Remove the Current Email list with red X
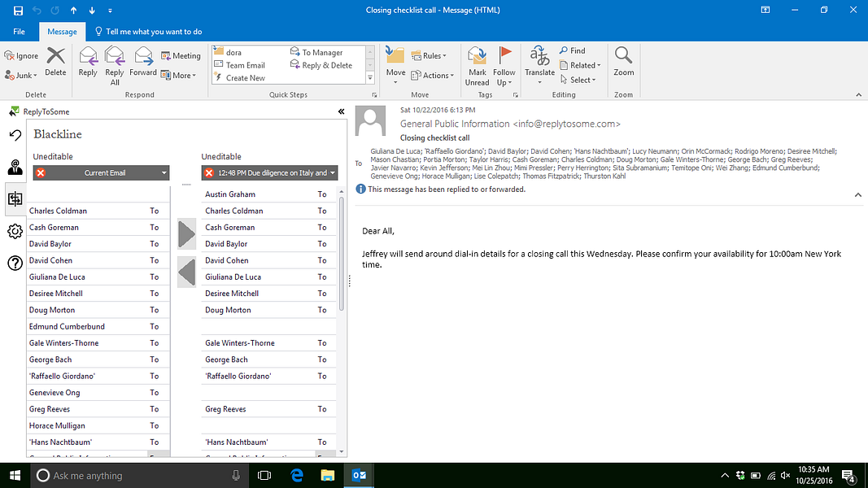Screen dimensions: 868x488 (x=41, y=173)
